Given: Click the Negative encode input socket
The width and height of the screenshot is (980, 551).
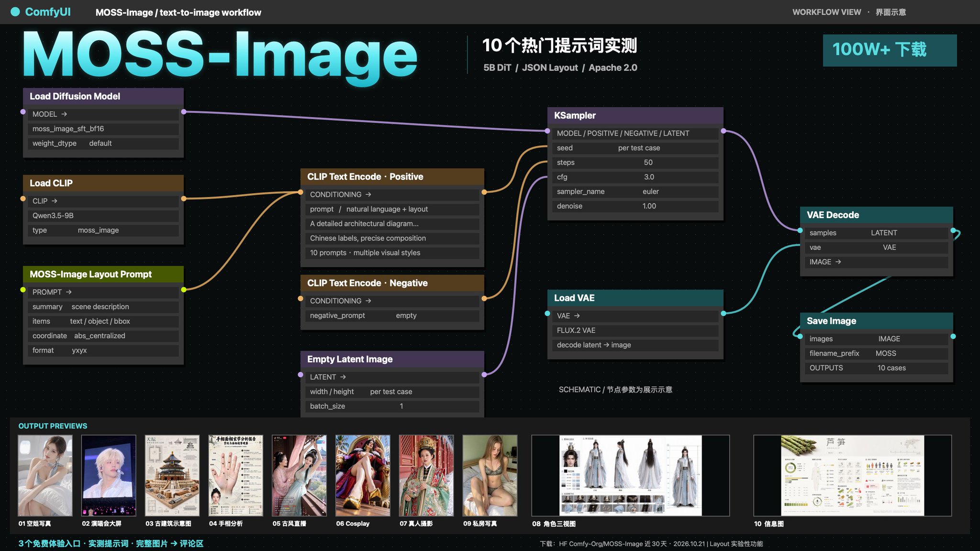Looking at the screenshot, I should coord(301,298).
